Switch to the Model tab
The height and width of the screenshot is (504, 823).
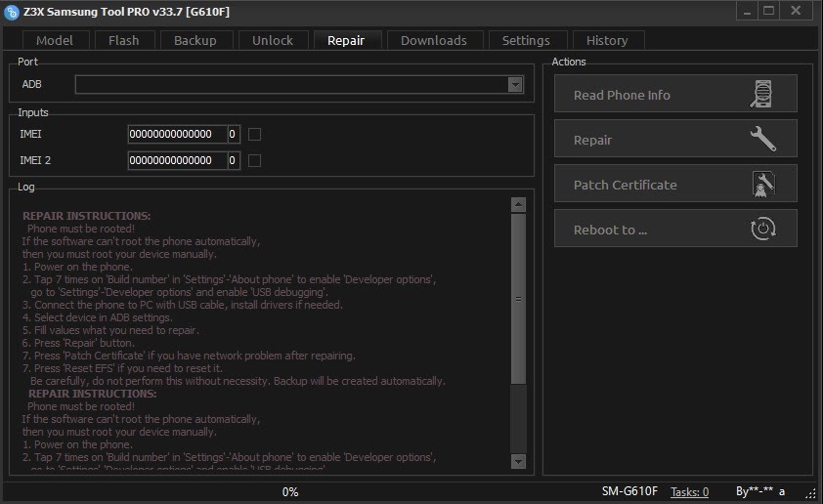click(x=55, y=40)
